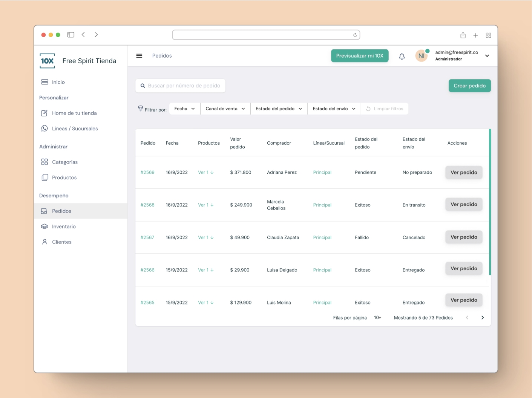Open the Fecha filter dropdown

[184, 109]
